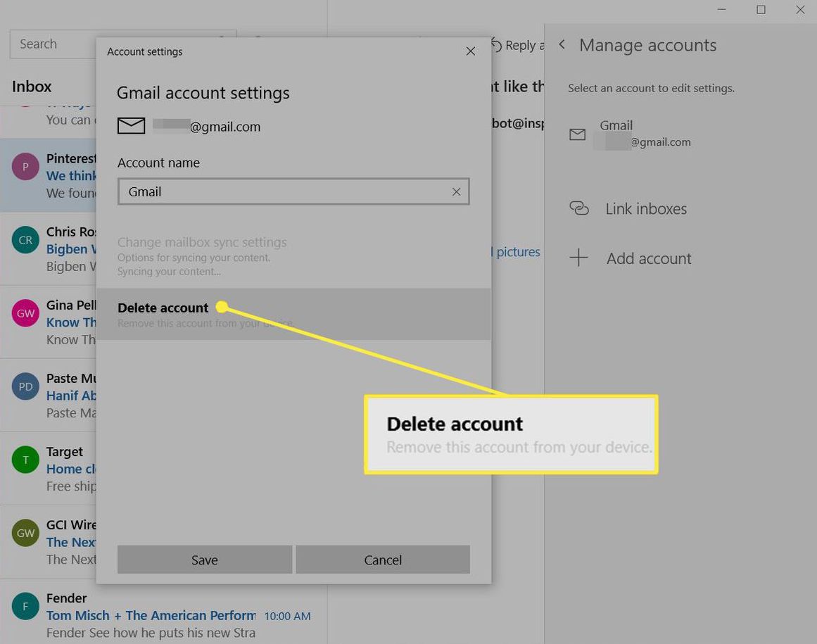Open the Chris Ro email
The height and width of the screenshot is (644, 817).
[48, 248]
